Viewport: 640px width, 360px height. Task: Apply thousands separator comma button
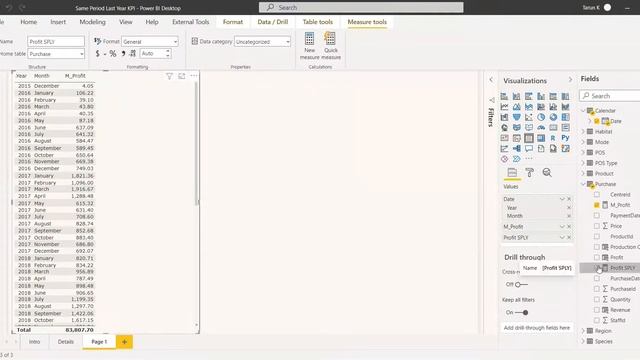(x=123, y=53)
